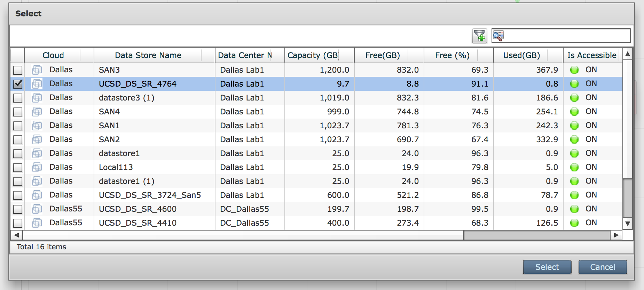This screenshot has width=644, height=290.
Task: Check the UCSD_DS_SR_3724_San5 row checkbox
Action: pyautogui.click(x=18, y=195)
